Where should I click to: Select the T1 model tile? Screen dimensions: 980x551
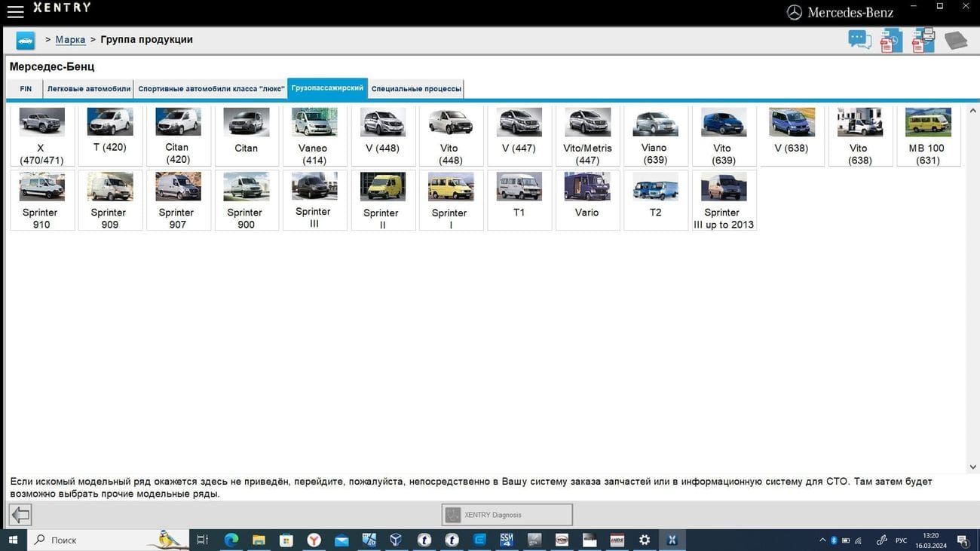[519, 200]
